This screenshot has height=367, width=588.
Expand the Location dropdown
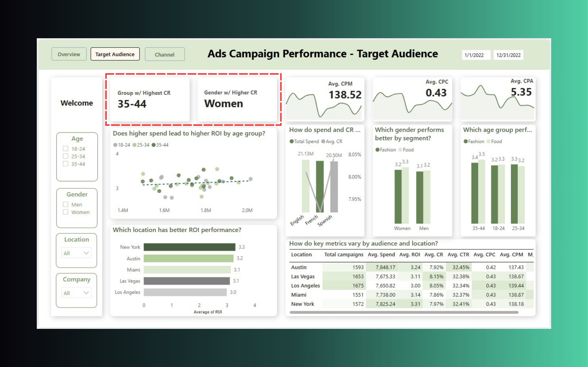(x=76, y=253)
